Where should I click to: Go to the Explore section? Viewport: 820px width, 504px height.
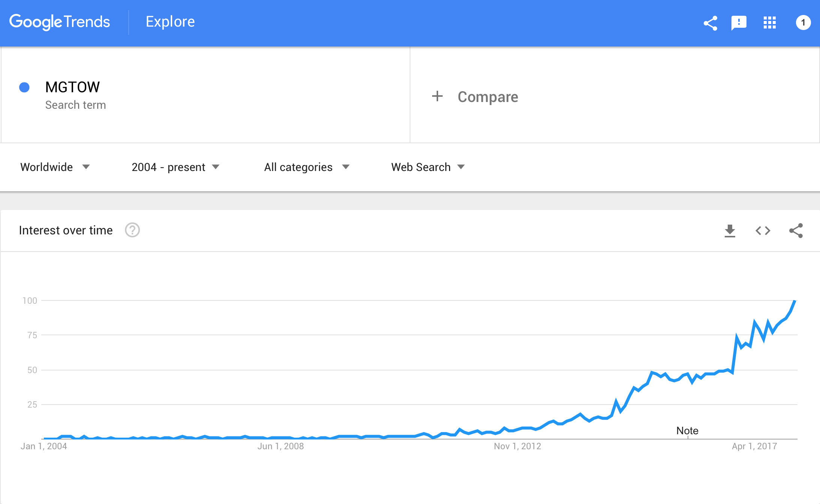(x=170, y=22)
